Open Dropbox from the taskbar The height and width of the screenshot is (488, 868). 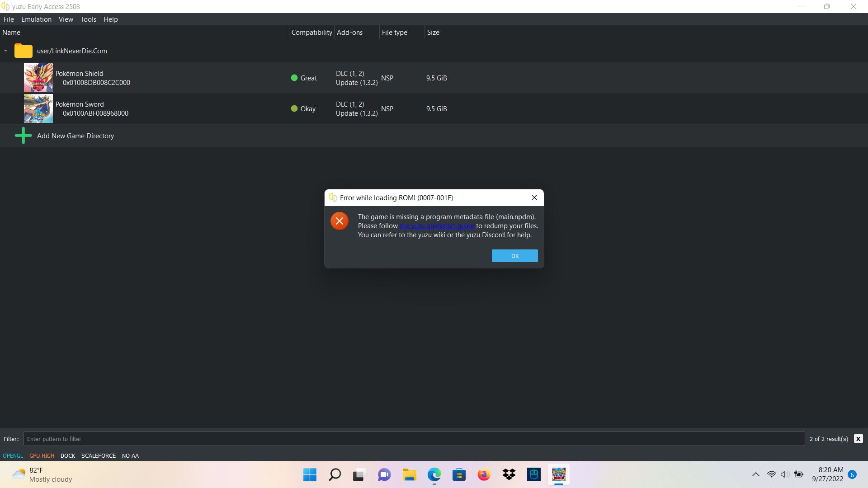509,474
